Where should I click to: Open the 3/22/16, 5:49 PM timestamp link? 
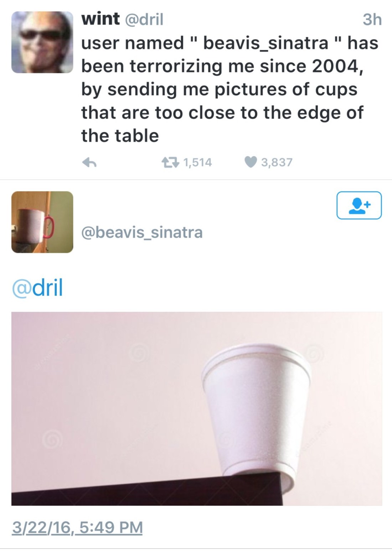pos(77,527)
